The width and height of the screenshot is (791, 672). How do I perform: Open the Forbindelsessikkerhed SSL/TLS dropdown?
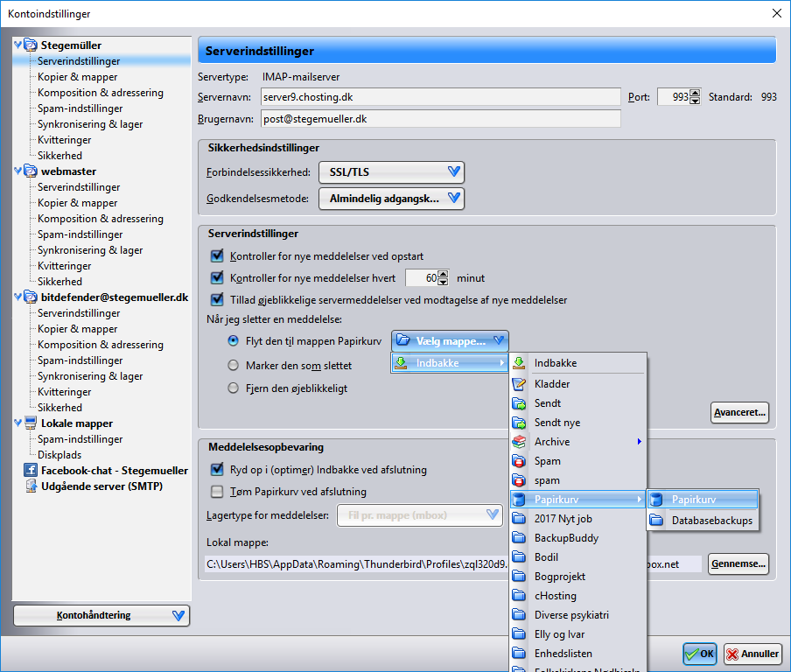click(391, 172)
